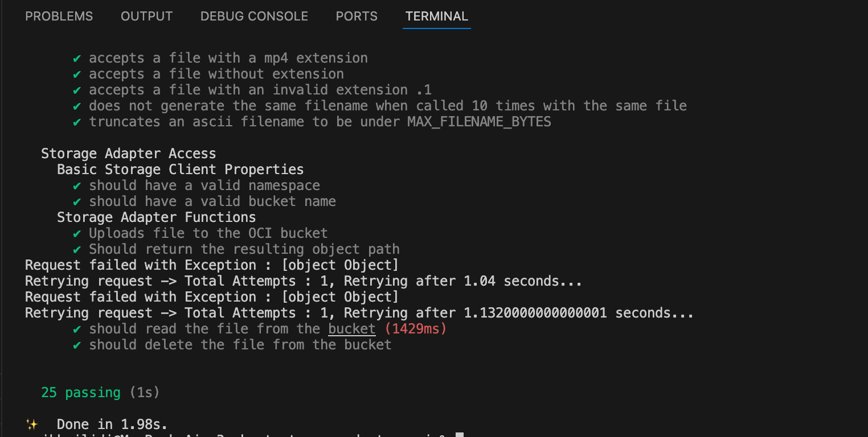This screenshot has width=868, height=437.
Task: Click the checkmark beside the valid bucket name test
Action: tap(77, 201)
